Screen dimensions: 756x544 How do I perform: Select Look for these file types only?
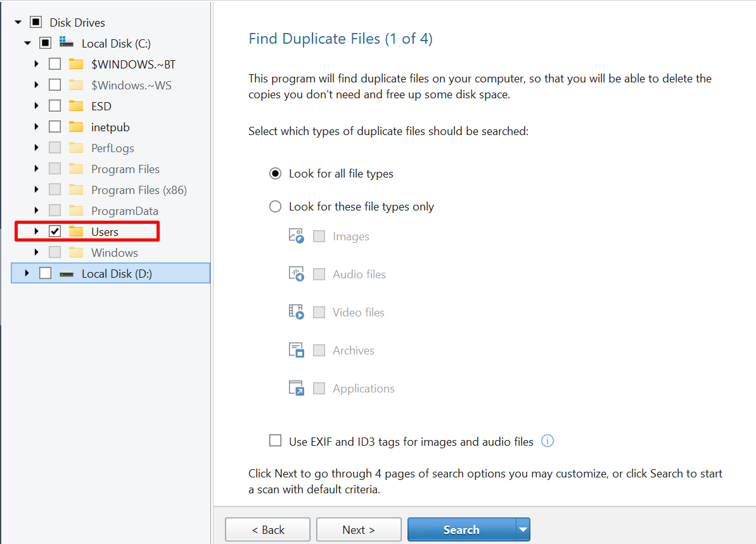275,207
